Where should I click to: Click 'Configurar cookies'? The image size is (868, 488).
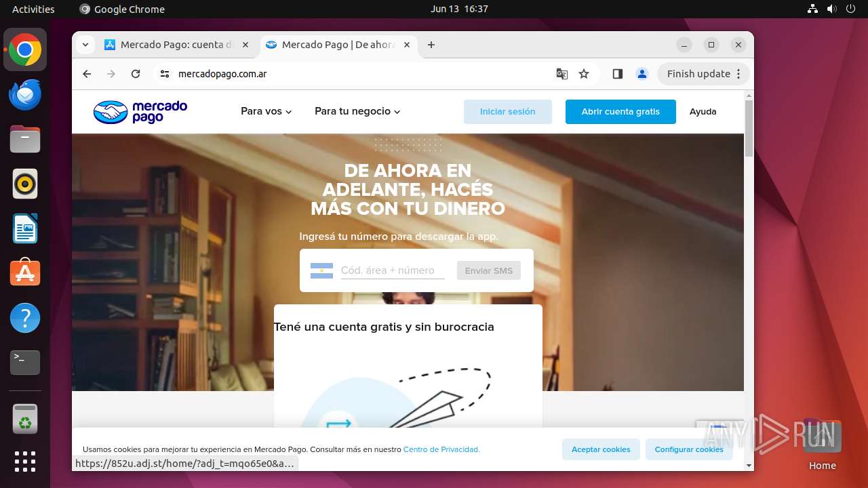[x=689, y=449]
